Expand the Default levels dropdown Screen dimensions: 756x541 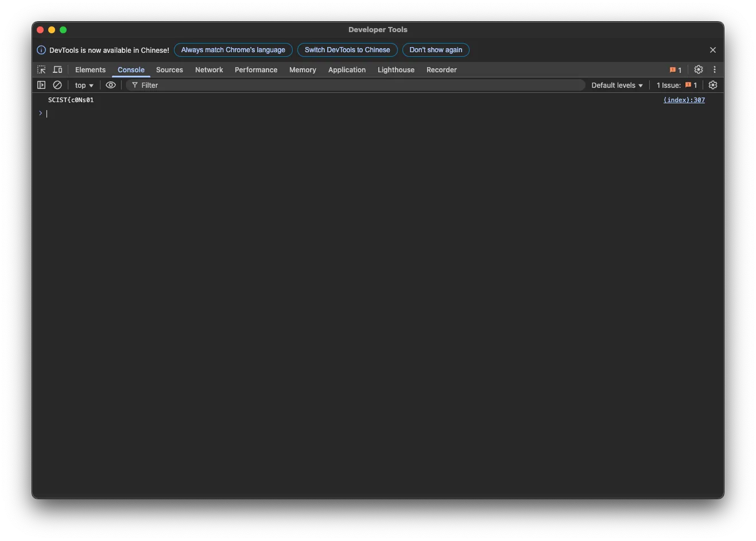coord(617,85)
